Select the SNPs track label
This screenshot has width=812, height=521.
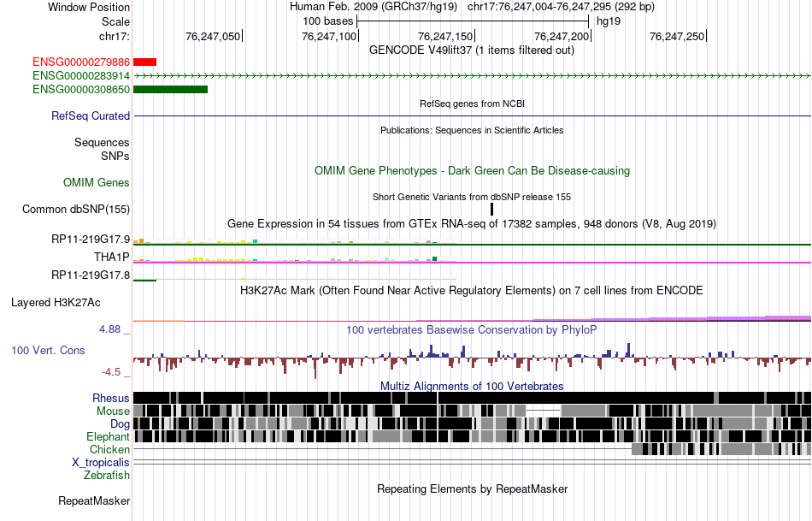tap(115, 156)
